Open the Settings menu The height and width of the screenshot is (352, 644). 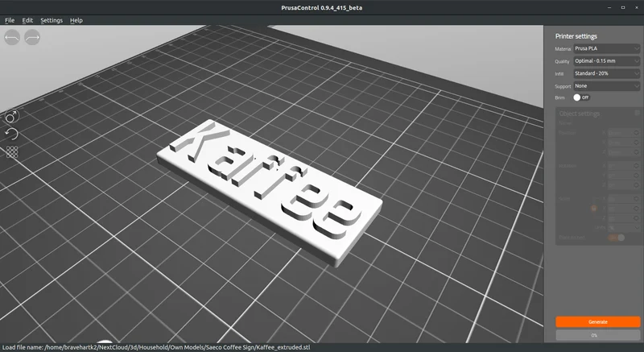pos(52,20)
